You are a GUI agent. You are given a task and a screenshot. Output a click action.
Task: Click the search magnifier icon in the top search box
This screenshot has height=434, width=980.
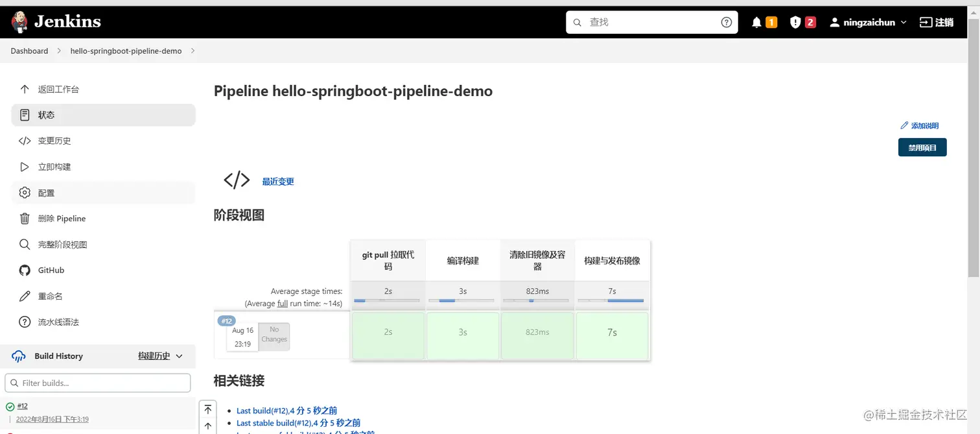tap(577, 22)
